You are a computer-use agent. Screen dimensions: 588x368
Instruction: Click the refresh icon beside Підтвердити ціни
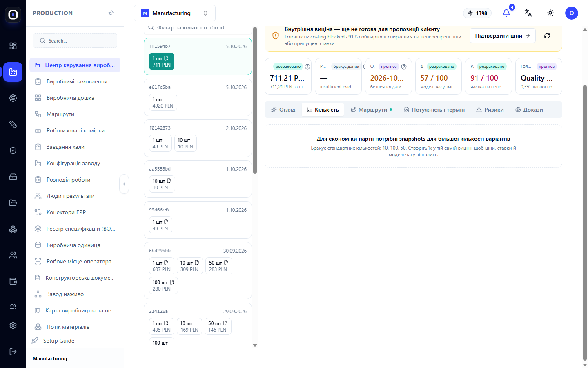[547, 36]
